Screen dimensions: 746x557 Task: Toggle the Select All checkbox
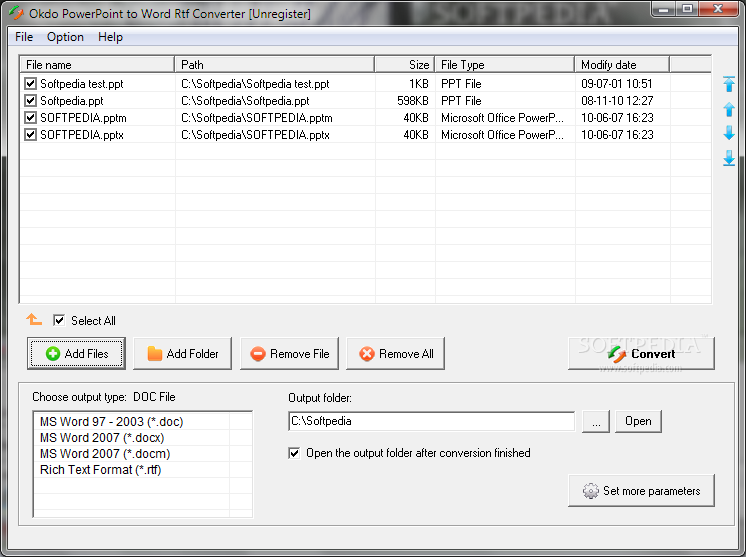59,321
